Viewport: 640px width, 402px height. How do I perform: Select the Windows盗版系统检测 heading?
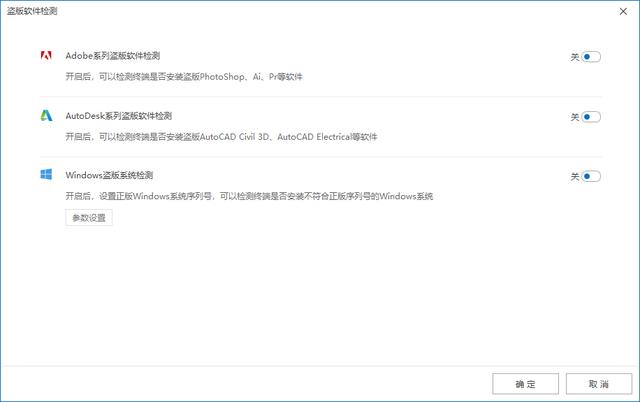[109, 175]
